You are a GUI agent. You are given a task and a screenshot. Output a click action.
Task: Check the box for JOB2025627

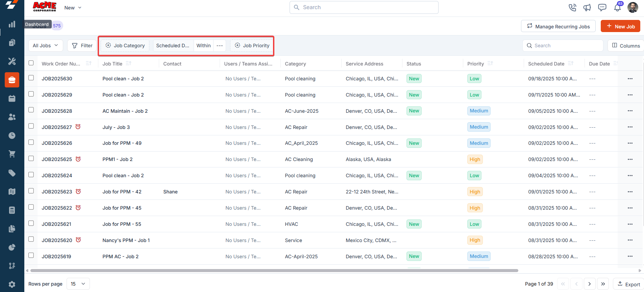click(31, 126)
